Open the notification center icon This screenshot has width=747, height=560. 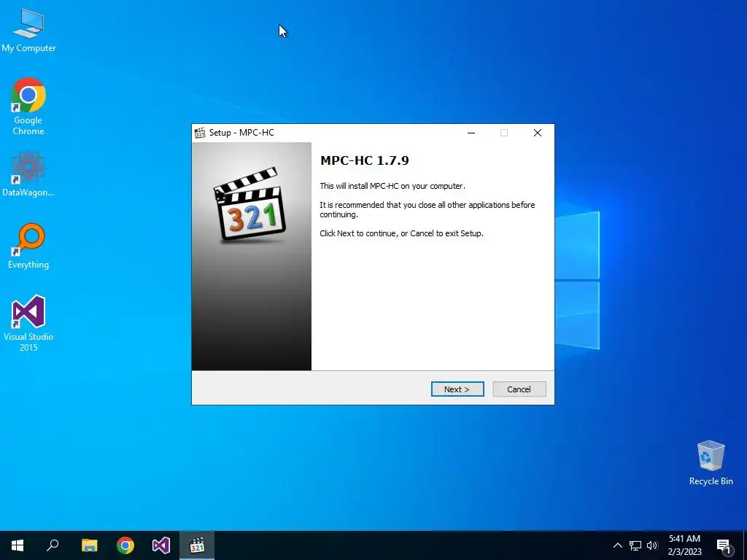click(724, 546)
